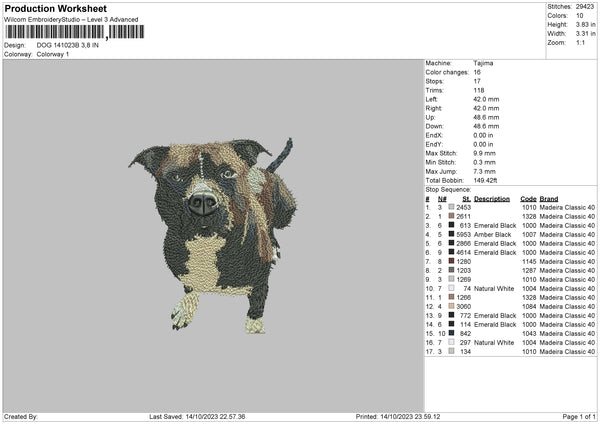Pick the Natural White swatch at stop 10
Image resolution: width=600 pixels, height=424 pixels.
click(452, 288)
